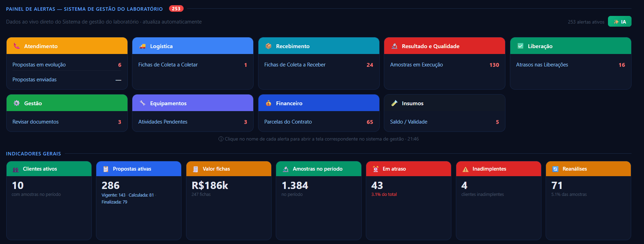The height and width of the screenshot is (244, 644).
Task: Click the Equipamentos header label
Action: pos(168,103)
